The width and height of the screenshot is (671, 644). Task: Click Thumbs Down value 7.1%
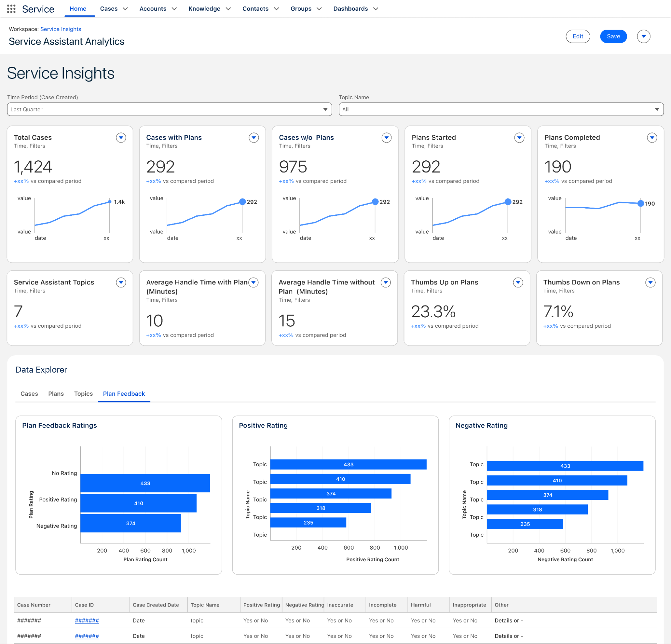tap(558, 312)
